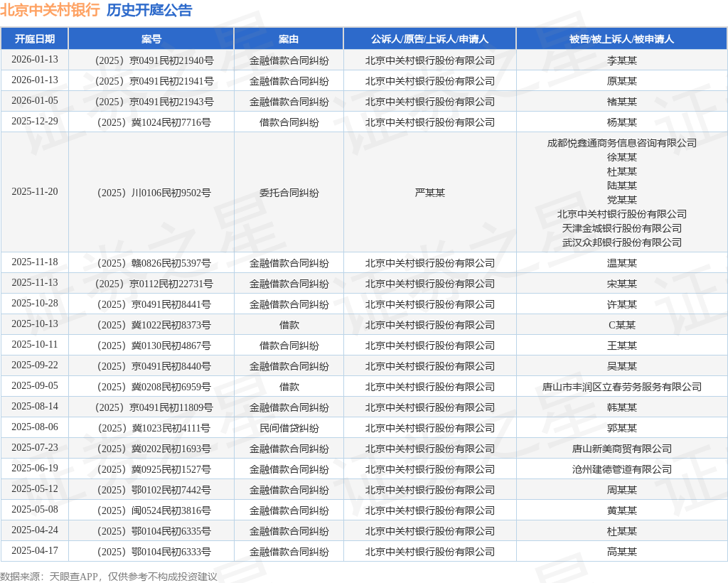The width and height of the screenshot is (728, 583).
Task: Click 借款合同纠纷 in the 2025-12-29 row
Action: coord(289,122)
